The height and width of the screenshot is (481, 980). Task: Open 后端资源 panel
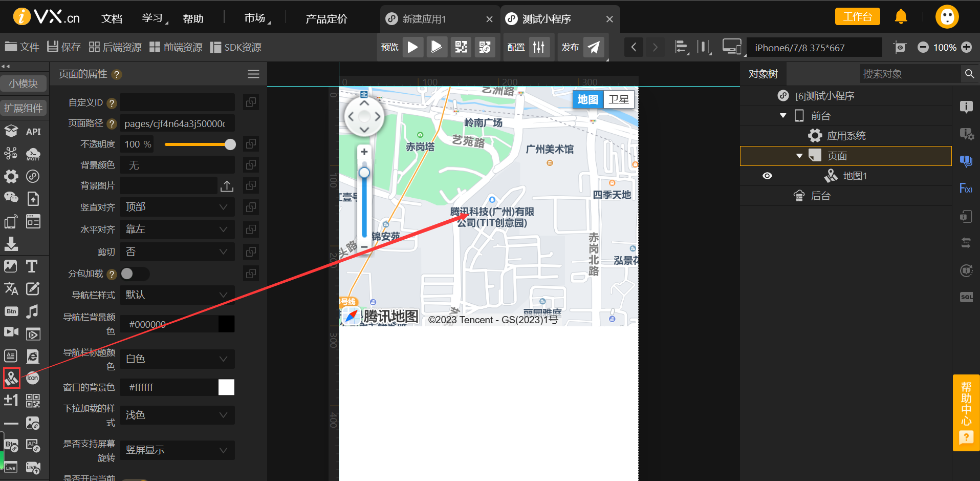(115, 47)
